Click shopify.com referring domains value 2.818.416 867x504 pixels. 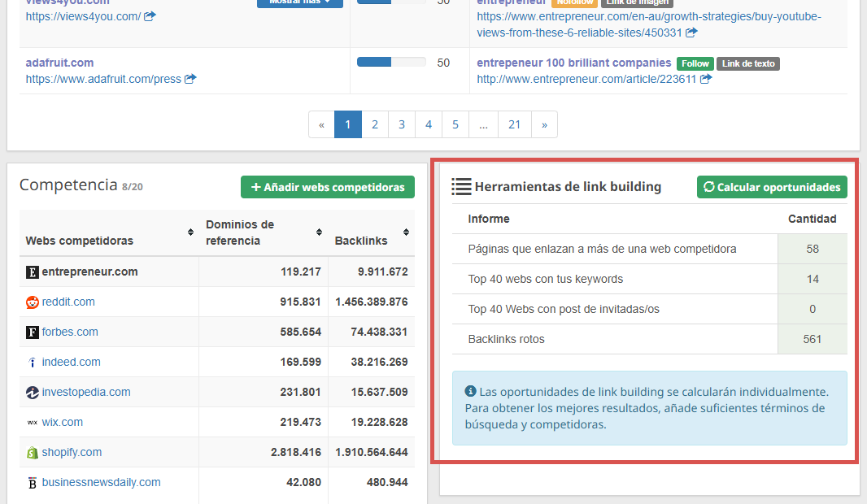click(x=296, y=452)
